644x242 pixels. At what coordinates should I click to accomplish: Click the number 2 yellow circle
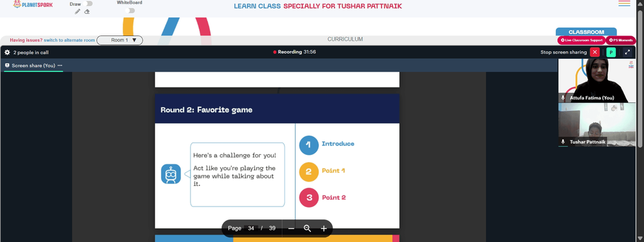[x=309, y=172]
